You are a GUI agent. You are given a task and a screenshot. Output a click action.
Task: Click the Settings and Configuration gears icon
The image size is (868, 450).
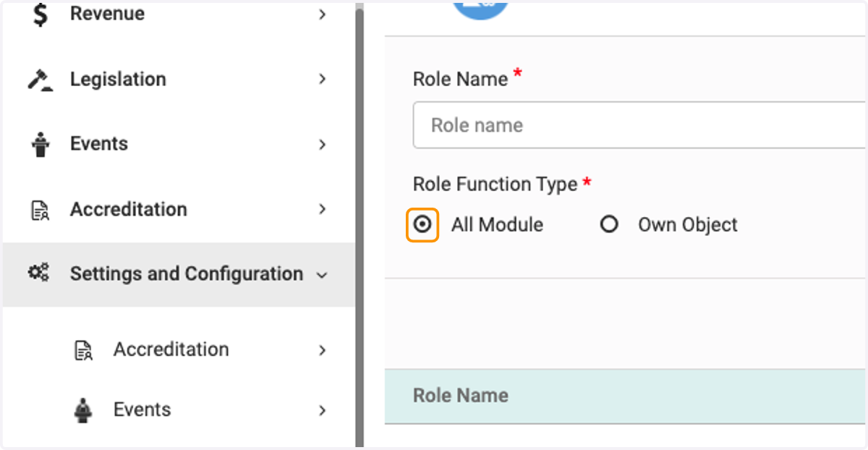pos(38,273)
